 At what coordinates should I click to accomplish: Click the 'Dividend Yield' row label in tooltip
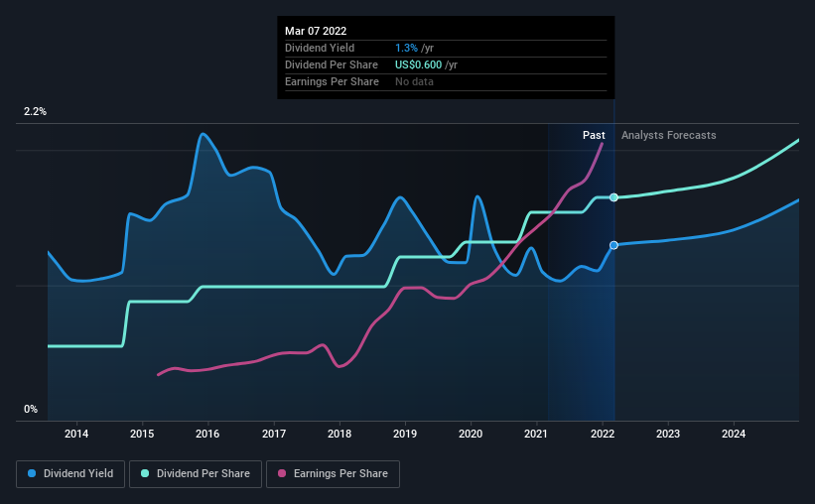click(x=320, y=48)
